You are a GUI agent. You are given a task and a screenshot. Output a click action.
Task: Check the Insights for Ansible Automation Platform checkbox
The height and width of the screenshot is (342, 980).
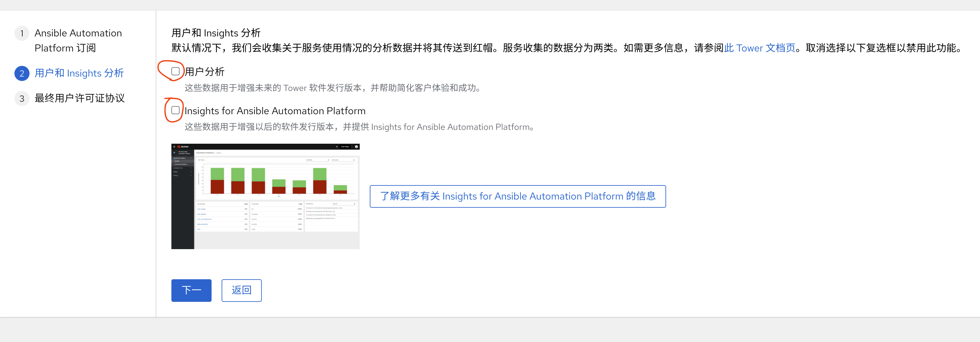click(x=175, y=110)
